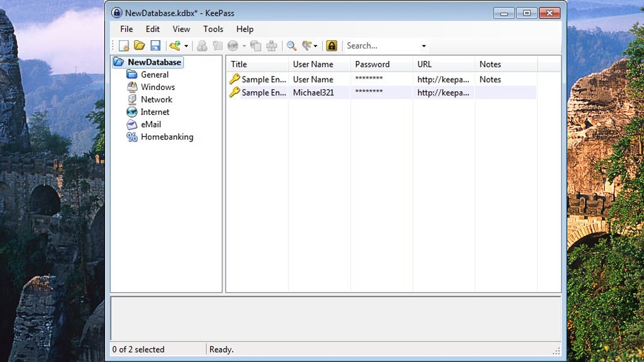The image size is (644, 362).
Task: Click the Perform Auto-Type toolbar icon
Action: point(272,45)
